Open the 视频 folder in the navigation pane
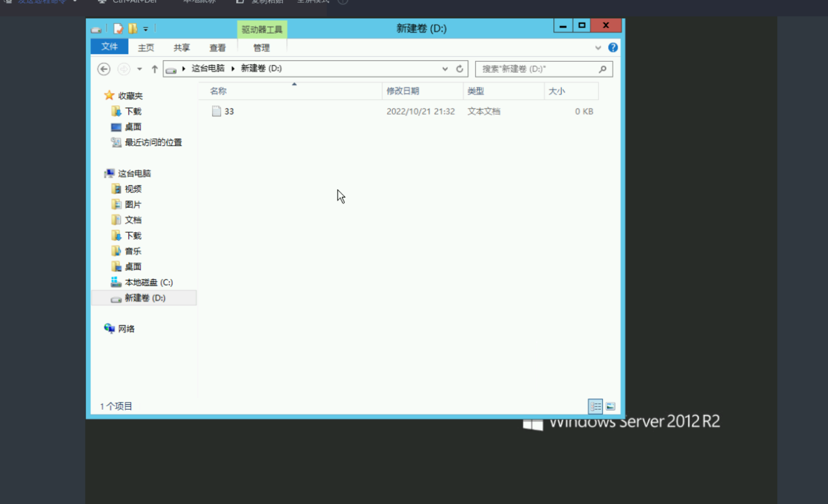 [133, 189]
